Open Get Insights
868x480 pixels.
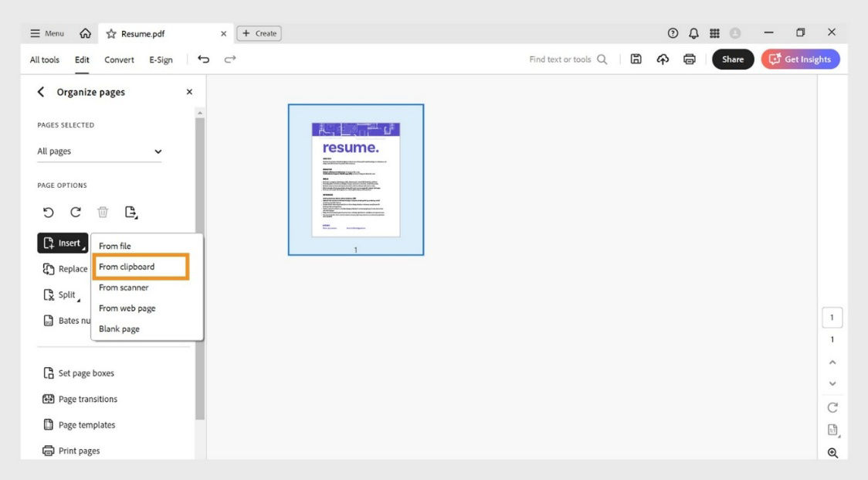pos(801,59)
